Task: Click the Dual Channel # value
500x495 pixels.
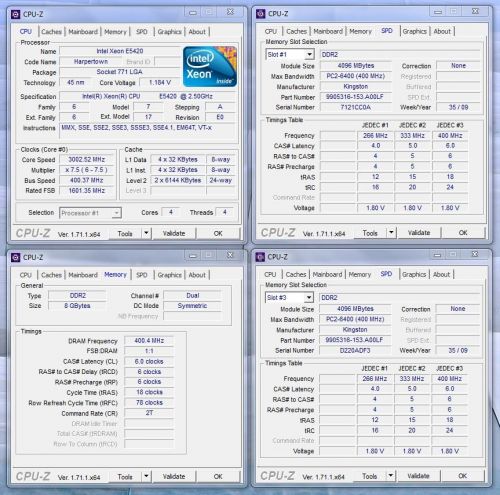Action: tap(192, 295)
